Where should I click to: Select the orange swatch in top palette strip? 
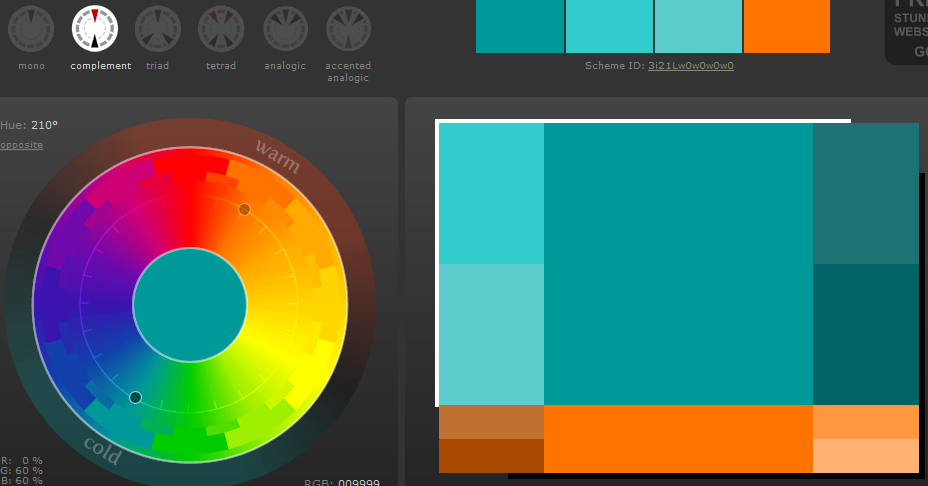point(787,26)
